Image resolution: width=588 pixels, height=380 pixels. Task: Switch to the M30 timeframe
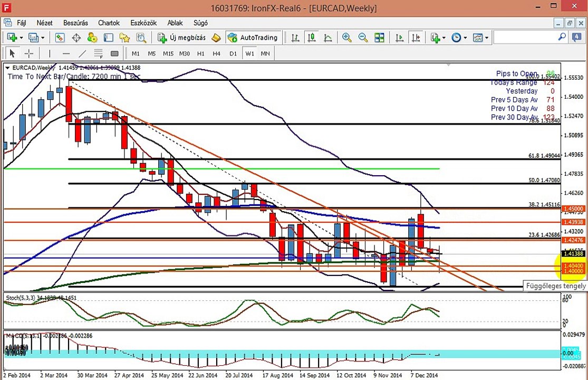tap(184, 54)
